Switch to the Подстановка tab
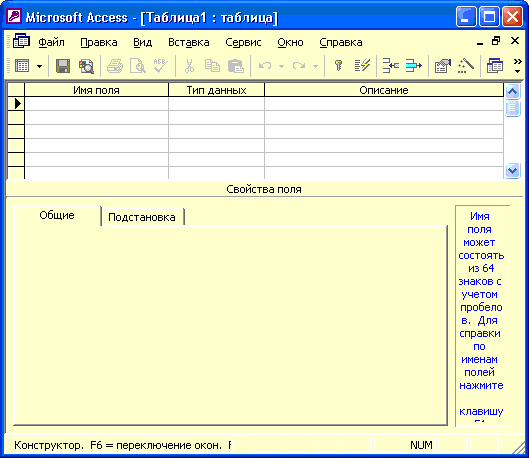 142,217
